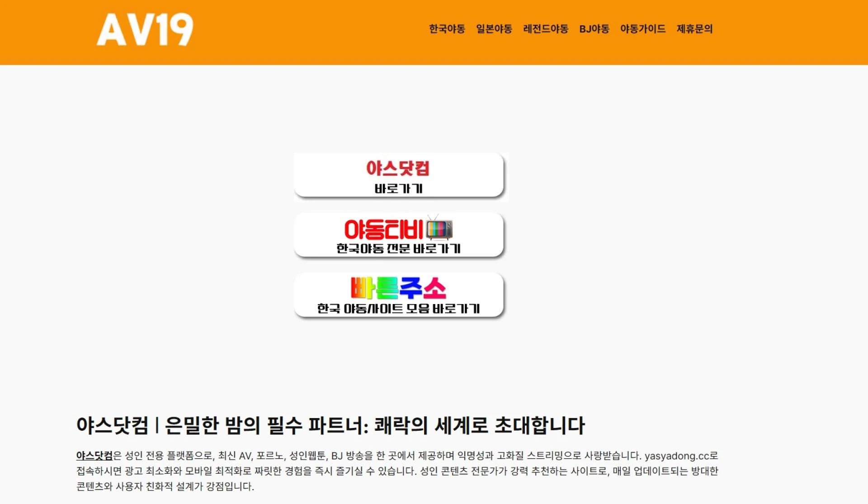
Task: Click the 야스닷컴 page heading title
Action: (x=331, y=425)
